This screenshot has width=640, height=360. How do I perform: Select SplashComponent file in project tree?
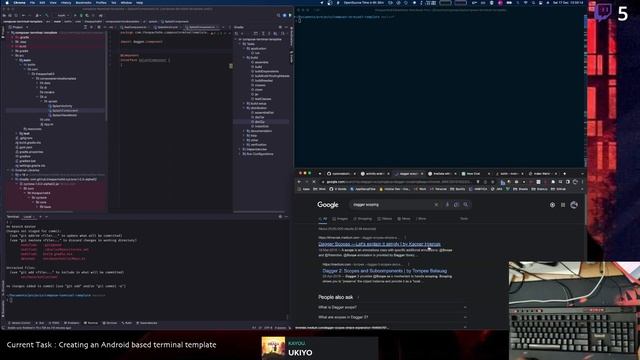point(64,111)
